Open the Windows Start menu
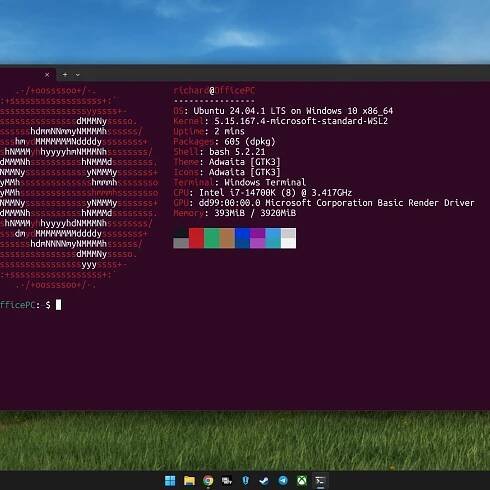Screen dimensions: 490x490 [x=170, y=480]
